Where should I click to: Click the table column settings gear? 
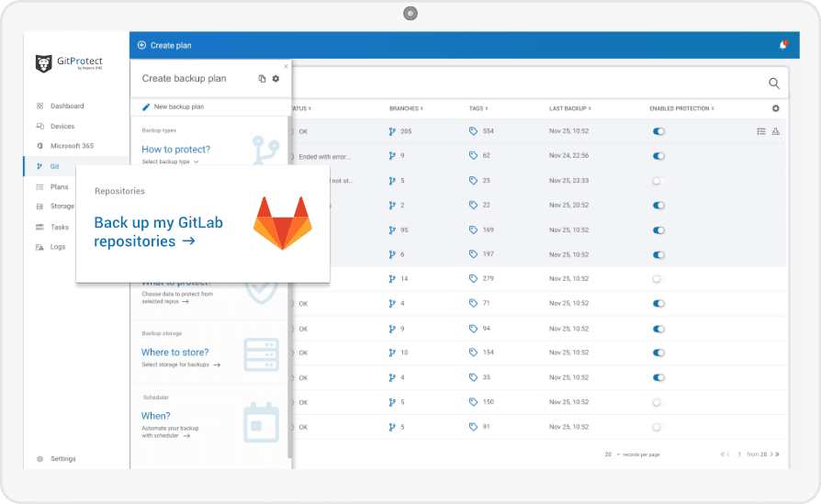[775, 108]
